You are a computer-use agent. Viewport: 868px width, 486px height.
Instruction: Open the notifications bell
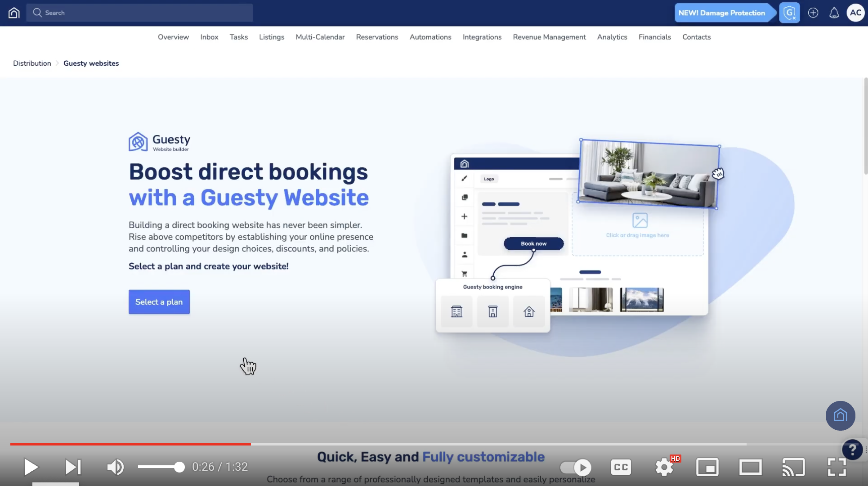[834, 13]
